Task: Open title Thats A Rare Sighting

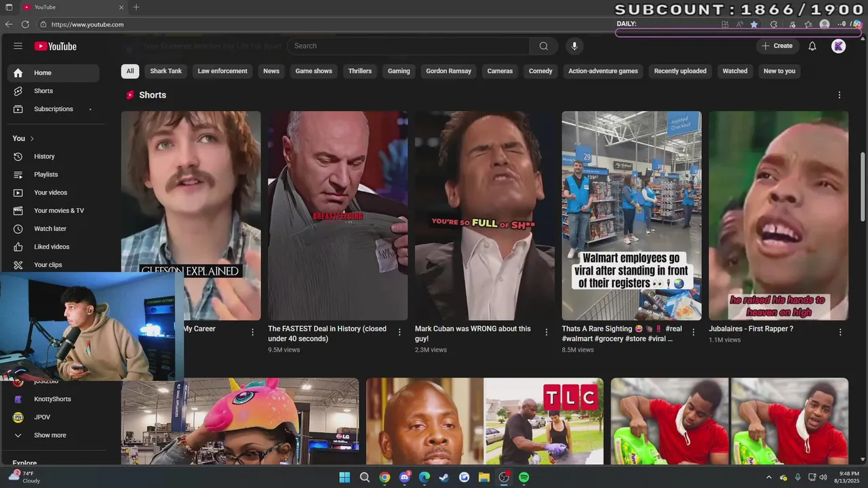Action: coord(622,333)
